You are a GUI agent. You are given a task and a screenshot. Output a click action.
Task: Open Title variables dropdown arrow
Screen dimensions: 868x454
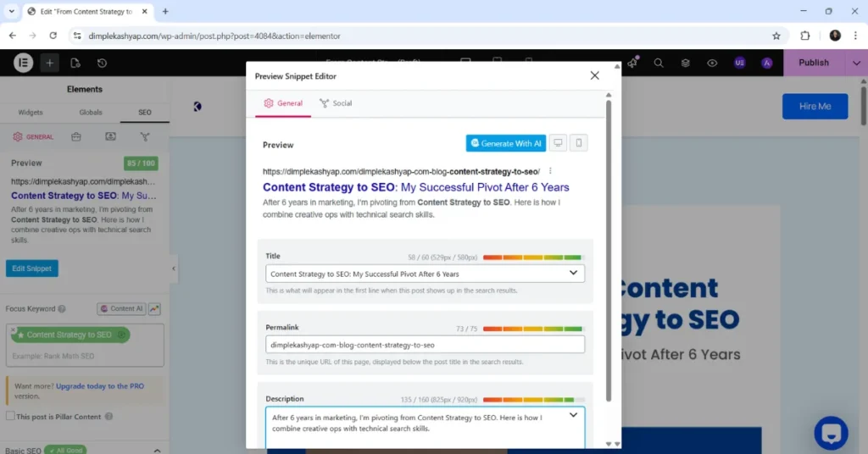[x=574, y=274]
